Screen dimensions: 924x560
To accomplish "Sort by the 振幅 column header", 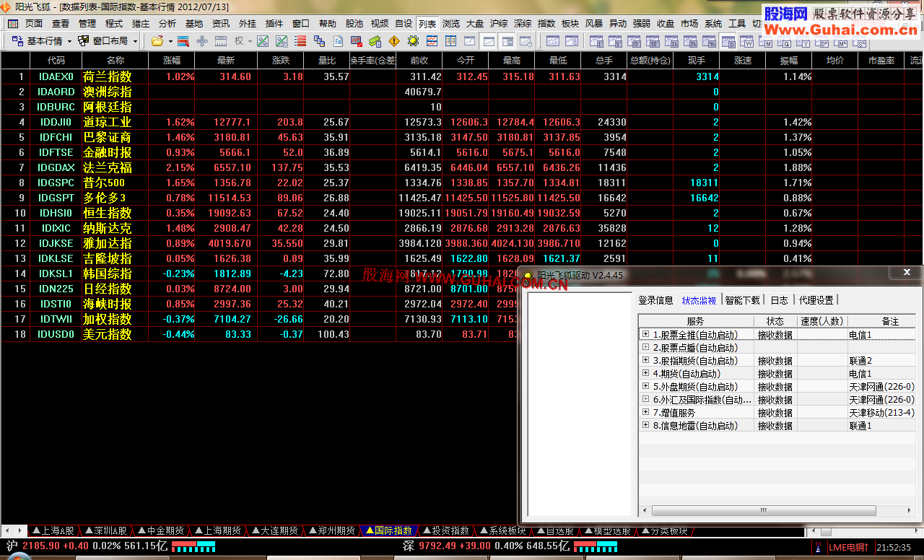I will click(789, 61).
